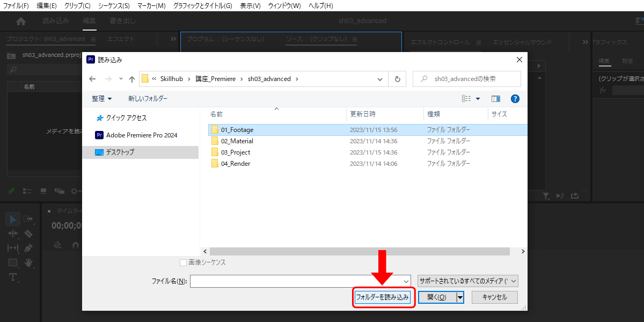Select the Rectangle tool
The height and width of the screenshot is (322, 644).
(x=13, y=262)
